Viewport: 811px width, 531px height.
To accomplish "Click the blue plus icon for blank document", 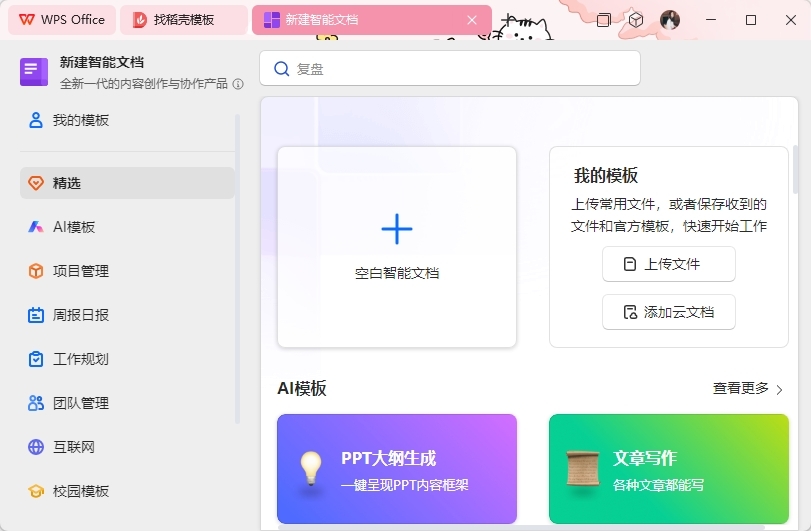I will click(397, 229).
